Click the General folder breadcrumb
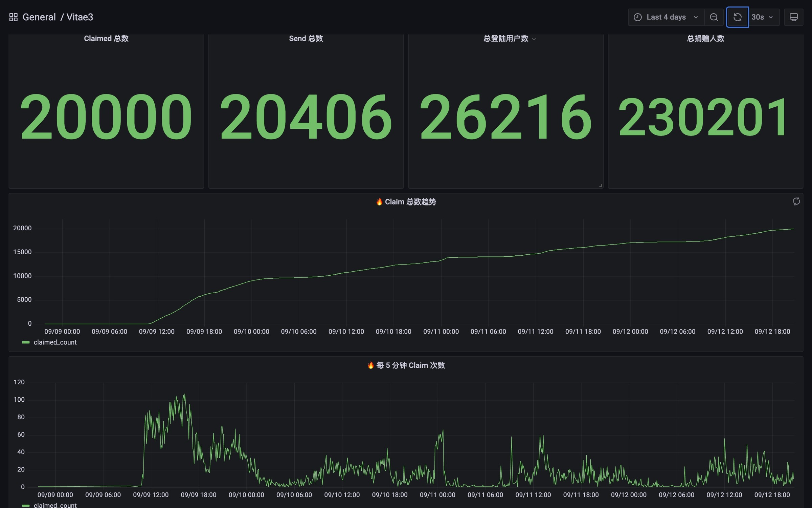This screenshot has height=508, width=812. click(x=39, y=17)
